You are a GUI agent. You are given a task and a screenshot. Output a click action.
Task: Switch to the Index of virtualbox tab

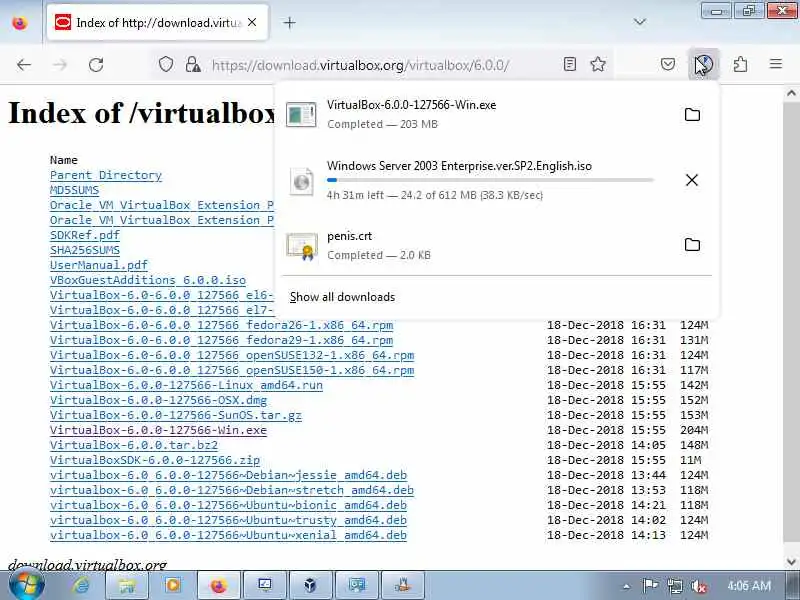[158, 22]
